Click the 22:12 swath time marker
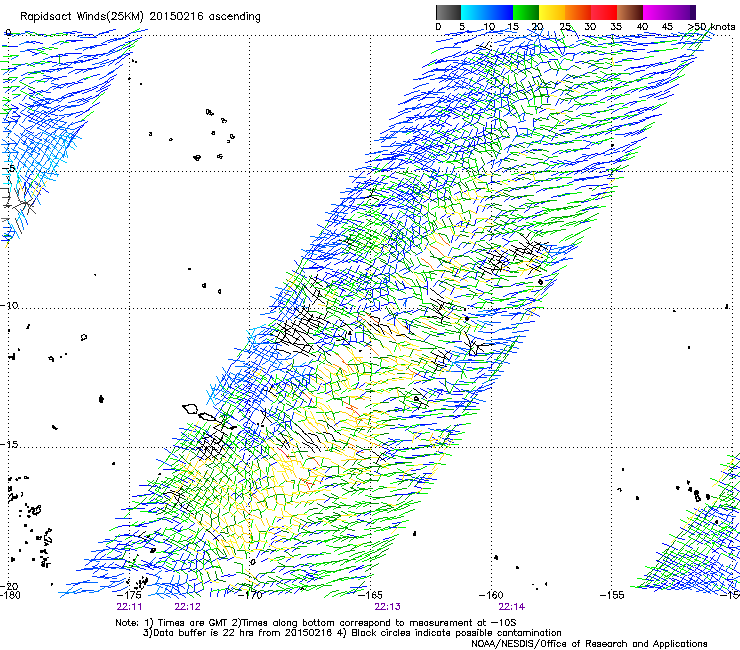 tap(187, 607)
